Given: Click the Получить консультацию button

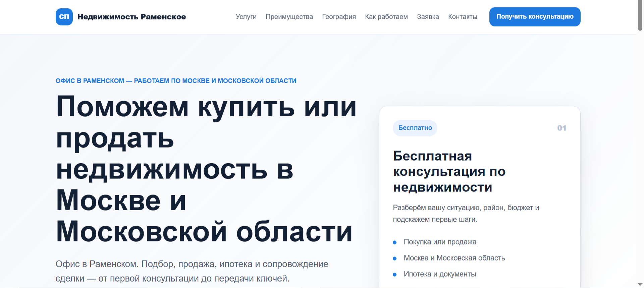Looking at the screenshot, I should 535,17.
